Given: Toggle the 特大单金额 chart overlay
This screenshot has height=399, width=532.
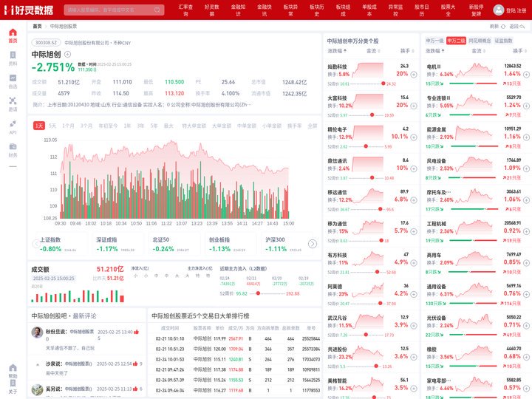Looking at the screenshot, I should click(x=194, y=126).
